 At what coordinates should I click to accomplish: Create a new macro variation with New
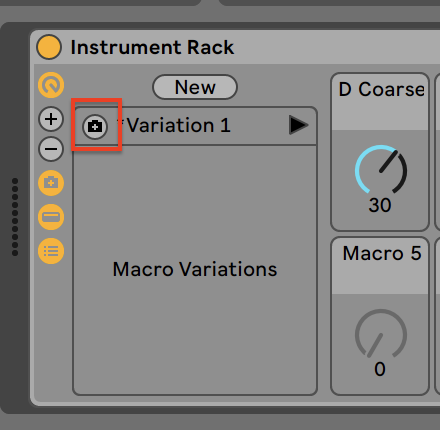pos(195,87)
